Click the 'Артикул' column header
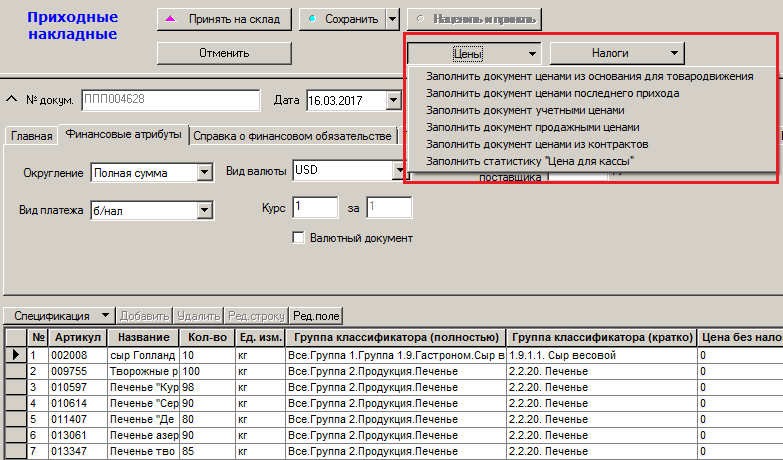This screenshot has width=783, height=460. coord(78,338)
